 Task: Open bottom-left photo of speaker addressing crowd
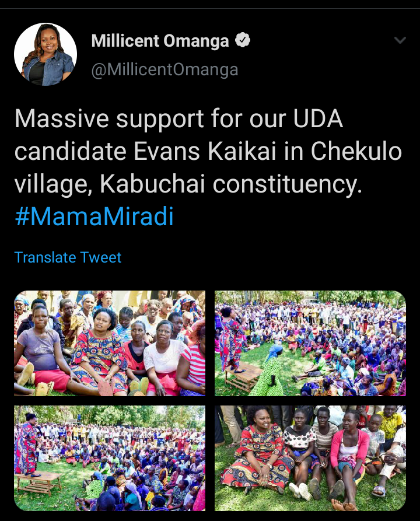(x=110, y=458)
